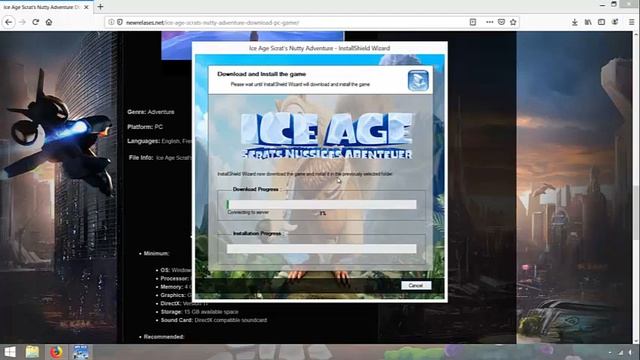Open File Explorer from the taskbar
Image resolution: width=640 pixels, height=360 pixels.
[32, 352]
